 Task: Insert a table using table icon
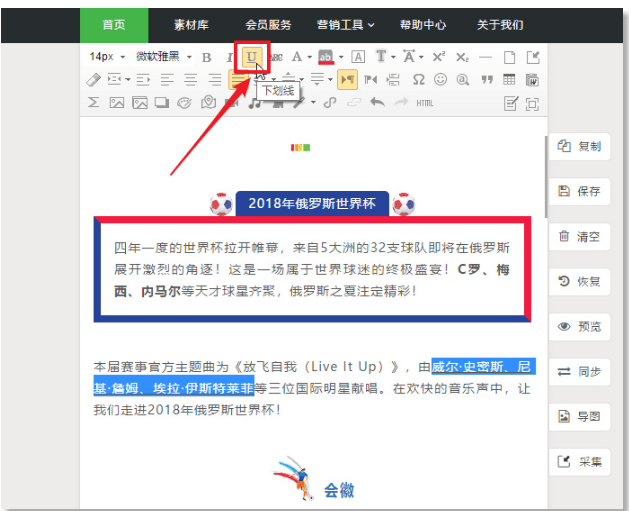coord(509,79)
